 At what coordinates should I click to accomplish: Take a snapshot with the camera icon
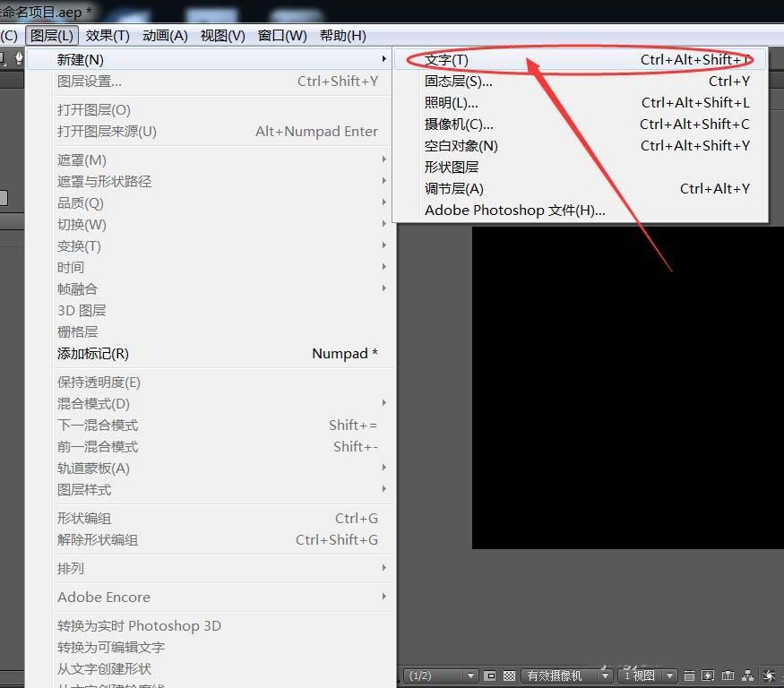coord(728,675)
